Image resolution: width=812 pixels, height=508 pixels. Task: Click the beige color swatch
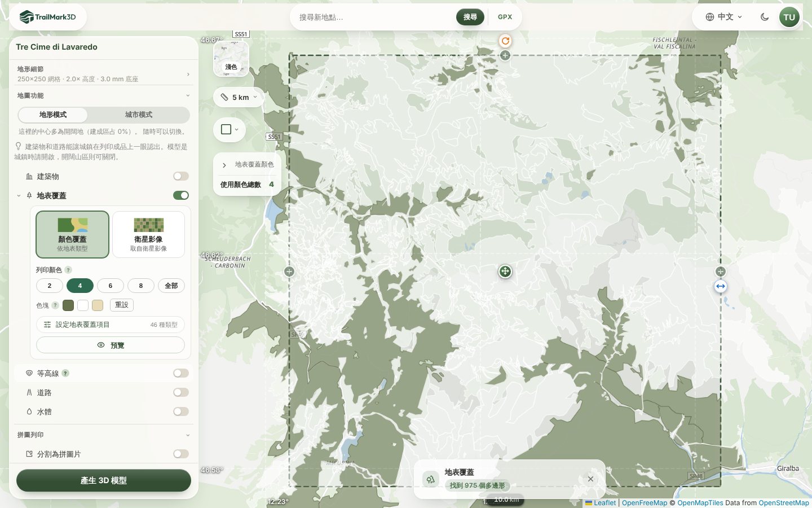[98, 305]
